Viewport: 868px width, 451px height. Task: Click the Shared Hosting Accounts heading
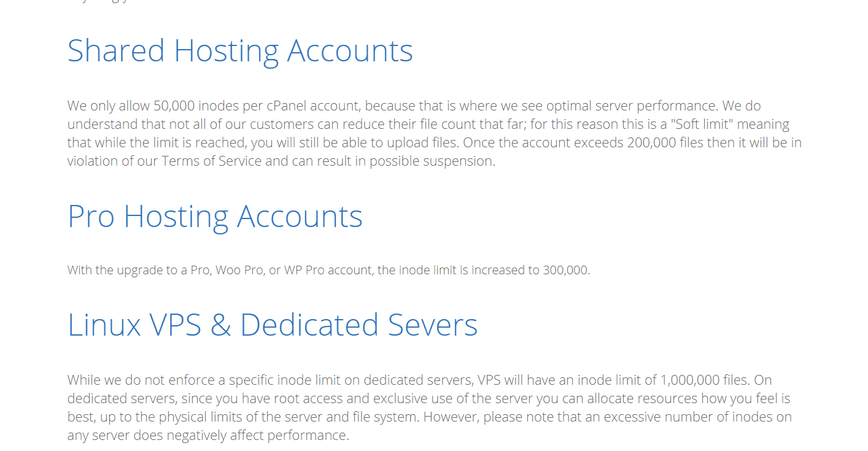coord(240,51)
